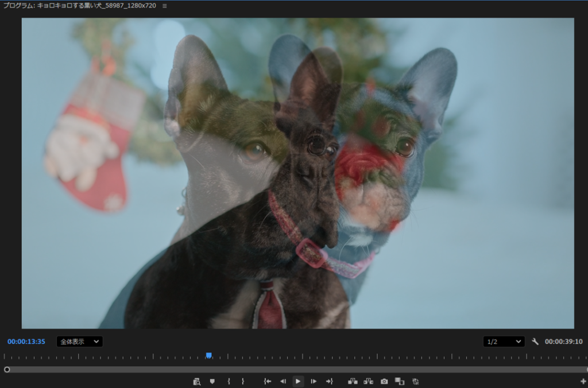Viewport: 588px width, 388px height.
Task: Open the 1/2 playback resolution dropdown
Action: (x=504, y=342)
